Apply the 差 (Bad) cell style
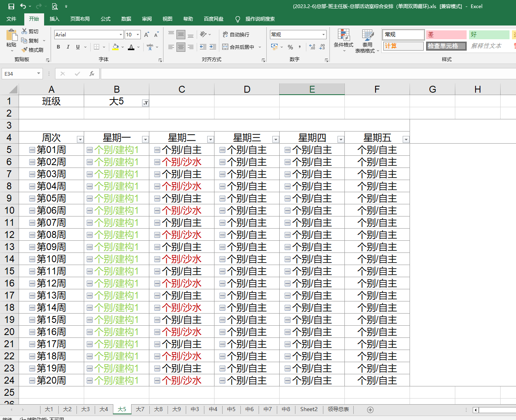The image size is (516, 420). [x=446, y=35]
